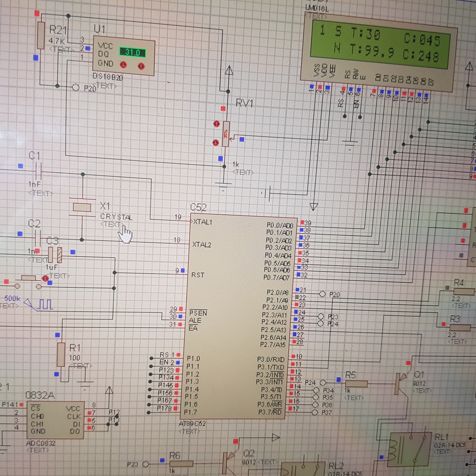476x476 pixels.
Task: Toggle the reset pushbutton red actuator
Action: pyautogui.click(x=45, y=278)
